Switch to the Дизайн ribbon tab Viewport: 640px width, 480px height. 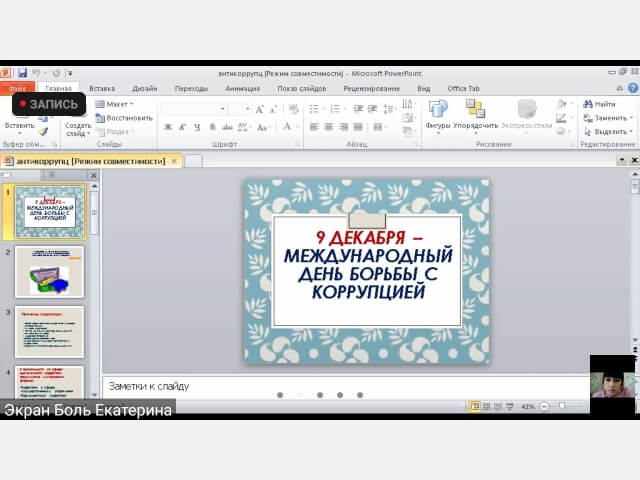(x=144, y=88)
